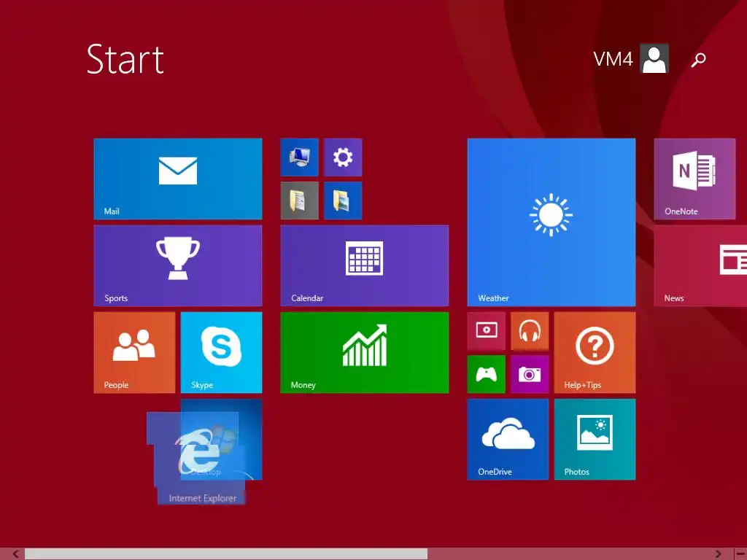Open the Pictures folder small tile
Viewport: 747px width, 560px height.
(343, 201)
